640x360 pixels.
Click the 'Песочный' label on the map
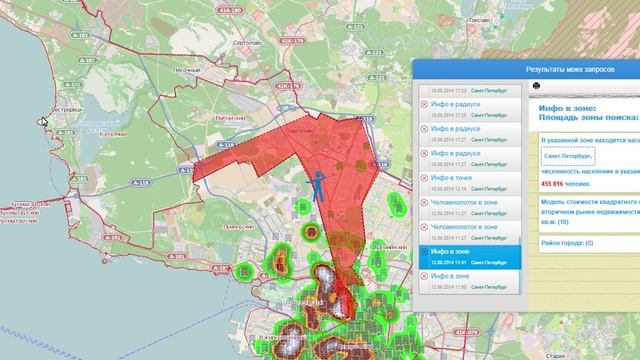pos(187,70)
